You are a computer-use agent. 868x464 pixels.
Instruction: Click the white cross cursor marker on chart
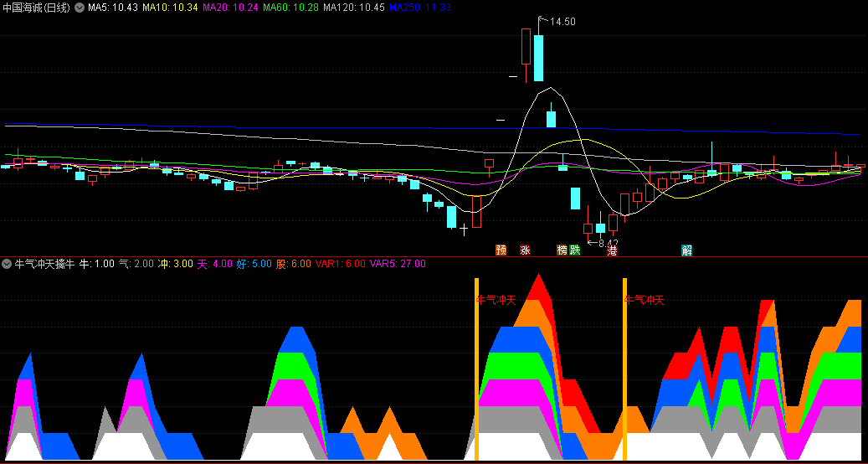[464, 228]
